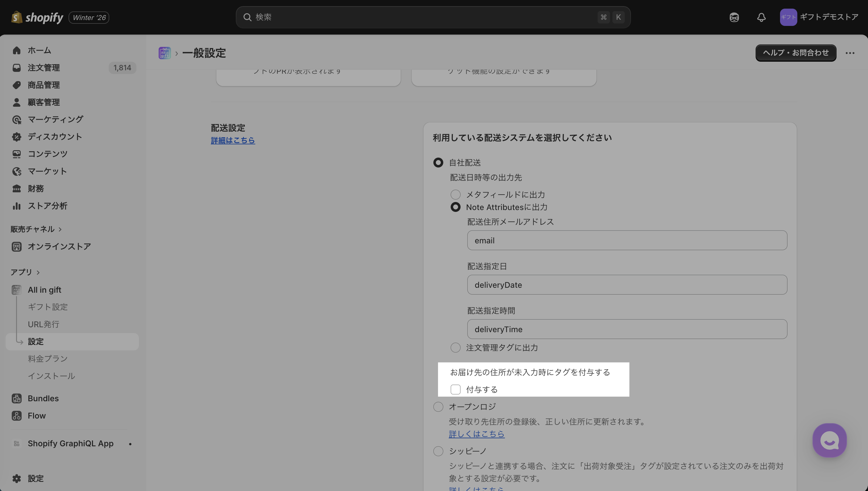Click the ギフトデモストア store name

pos(829,17)
